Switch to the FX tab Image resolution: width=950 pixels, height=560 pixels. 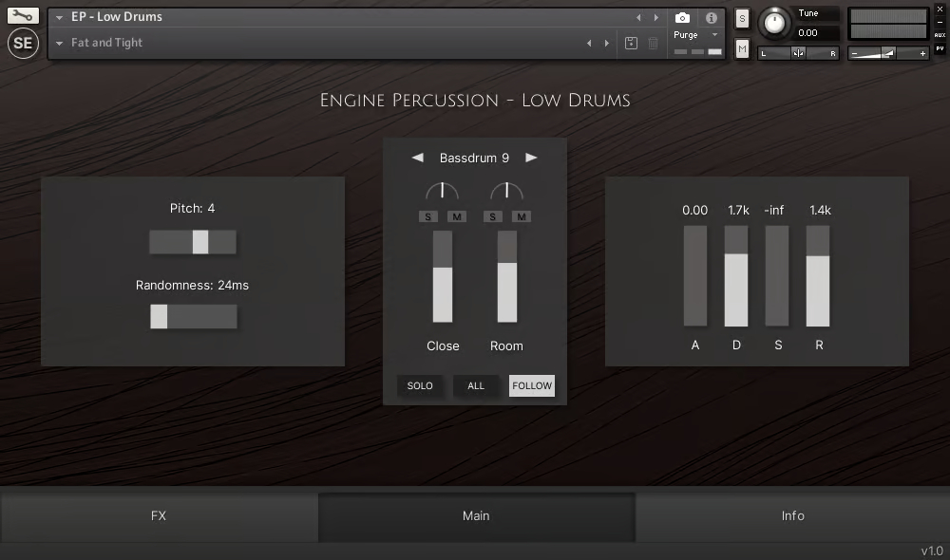click(159, 515)
